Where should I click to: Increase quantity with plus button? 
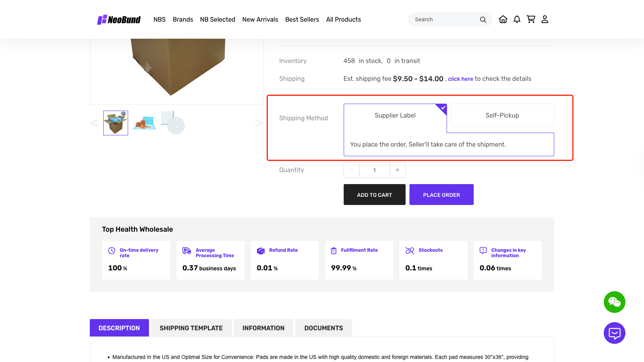[x=397, y=170]
